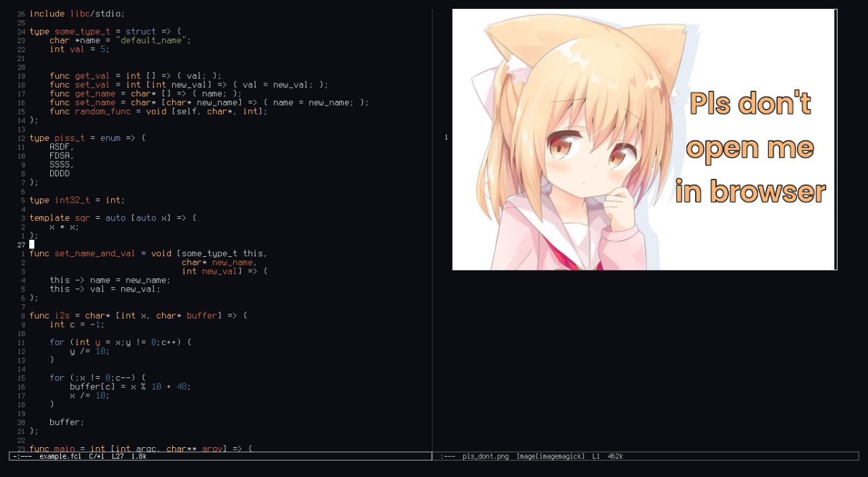This screenshot has width=868, height=477.
Task: Click the current-line number 27 in the gutter
Action: 21,245
